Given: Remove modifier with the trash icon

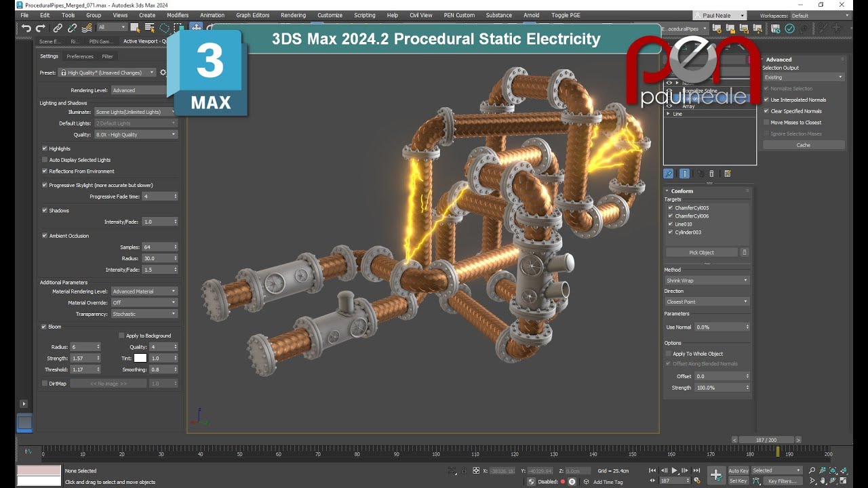Looking at the screenshot, I should click(x=711, y=174).
